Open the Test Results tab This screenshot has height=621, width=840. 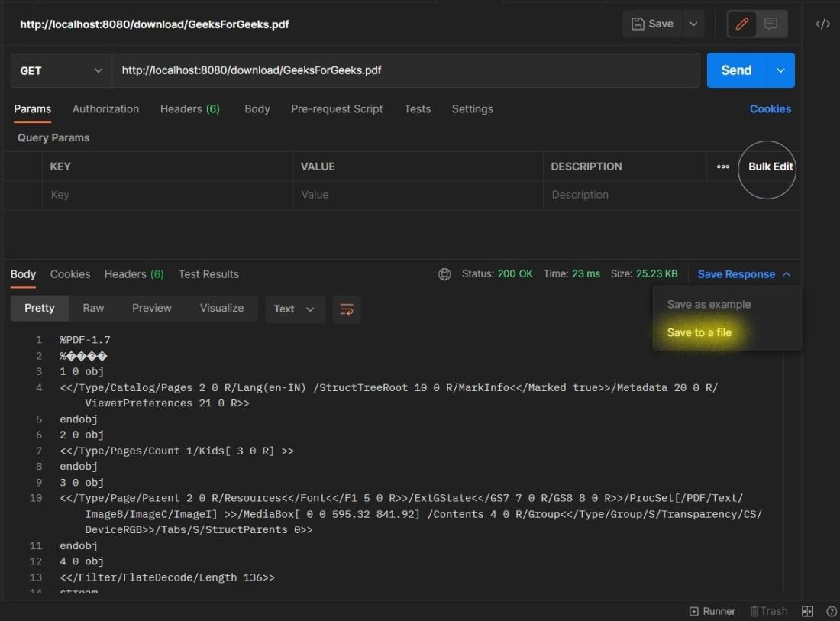[x=208, y=274]
